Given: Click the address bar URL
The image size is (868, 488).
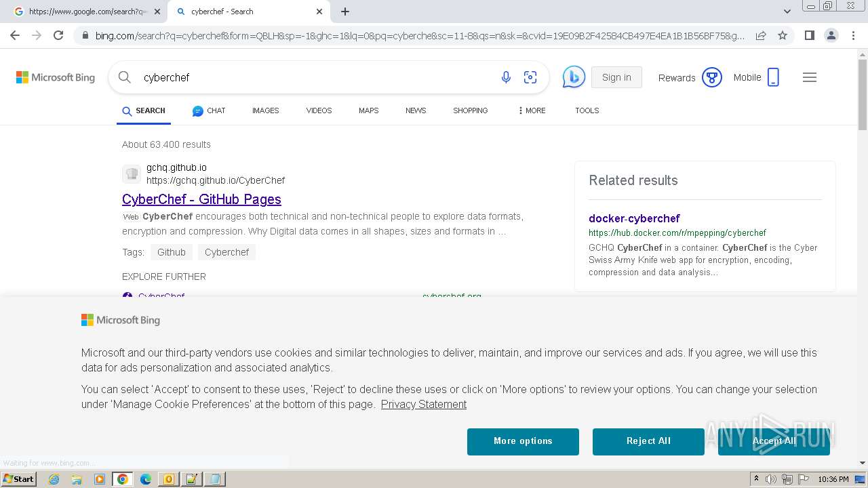Looking at the screenshot, I should pyautogui.click(x=419, y=35).
